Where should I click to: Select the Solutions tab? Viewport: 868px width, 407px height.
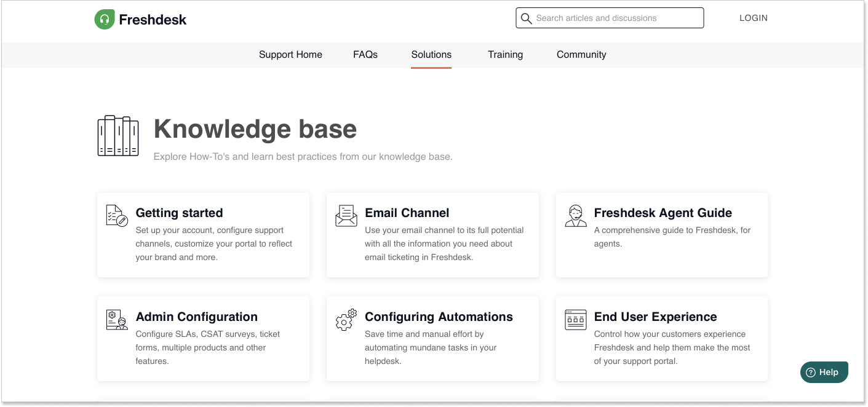pos(431,55)
